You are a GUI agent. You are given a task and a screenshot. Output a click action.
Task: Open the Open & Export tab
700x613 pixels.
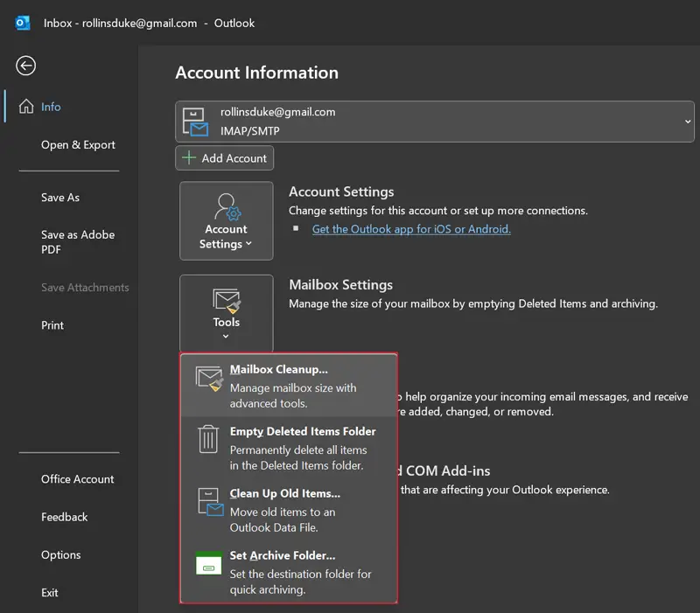78,145
